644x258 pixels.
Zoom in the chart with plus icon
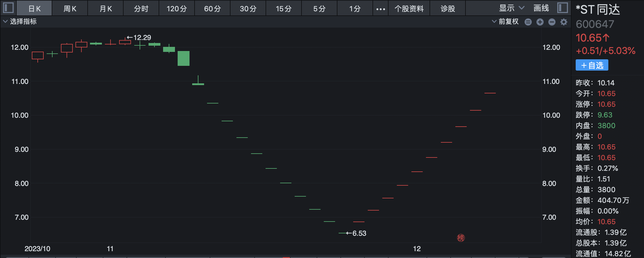click(x=540, y=22)
